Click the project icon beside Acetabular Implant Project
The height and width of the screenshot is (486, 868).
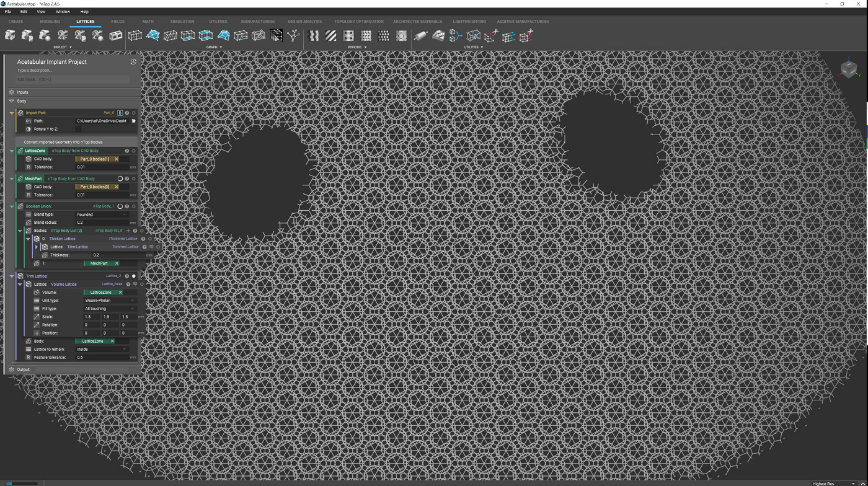point(133,62)
